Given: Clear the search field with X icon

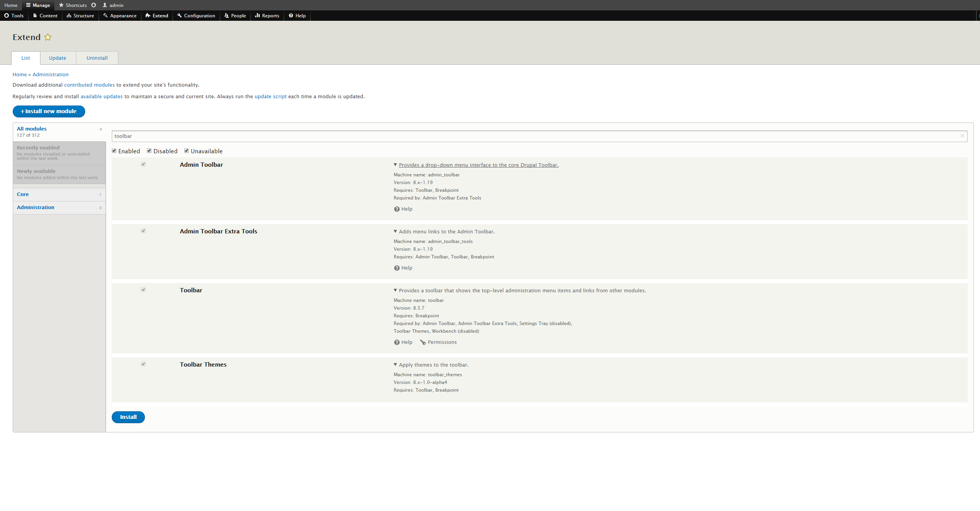Looking at the screenshot, I should 962,136.
